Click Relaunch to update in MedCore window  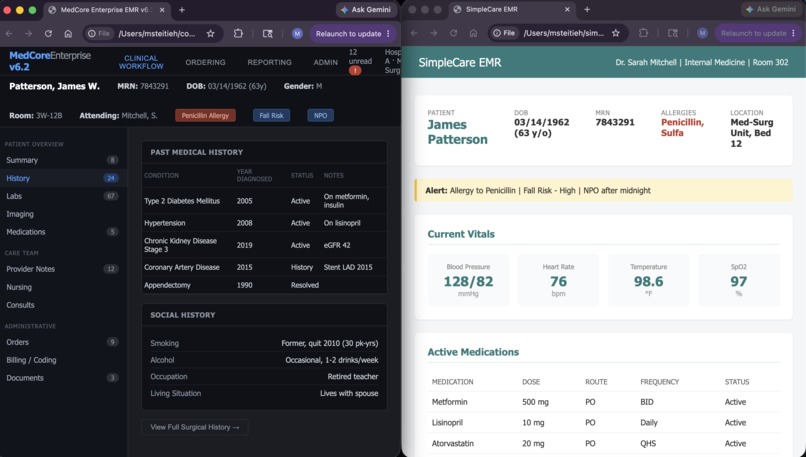pyautogui.click(x=353, y=33)
